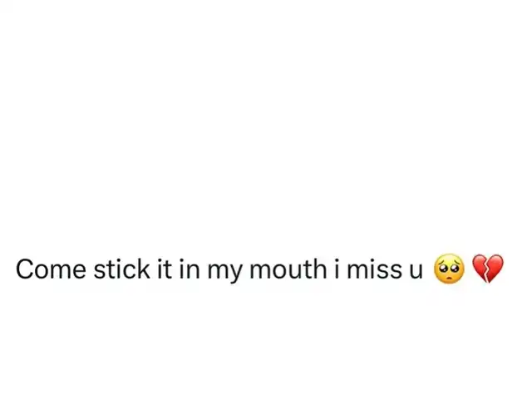Click the word "Come"

[51, 269]
